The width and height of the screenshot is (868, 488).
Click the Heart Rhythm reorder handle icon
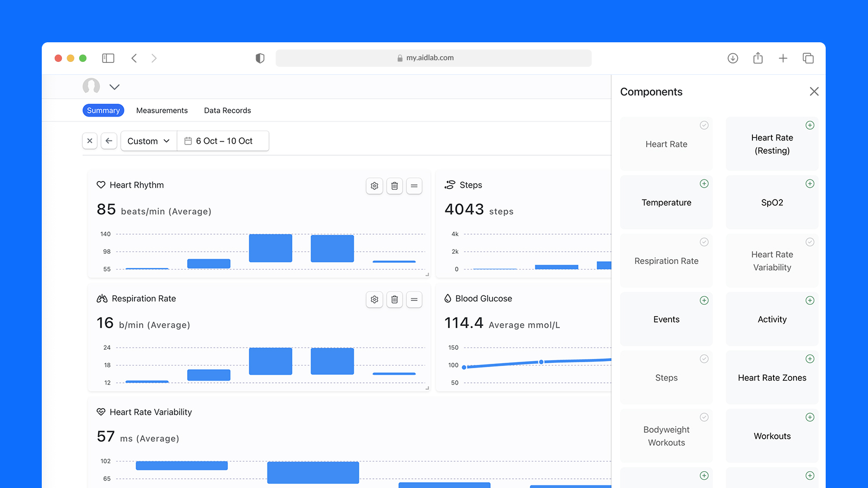[x=414, y=185]
